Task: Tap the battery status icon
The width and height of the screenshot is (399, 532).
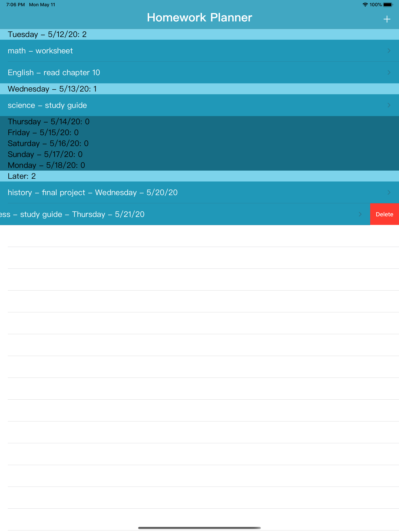Action: (x=388, y=4)
